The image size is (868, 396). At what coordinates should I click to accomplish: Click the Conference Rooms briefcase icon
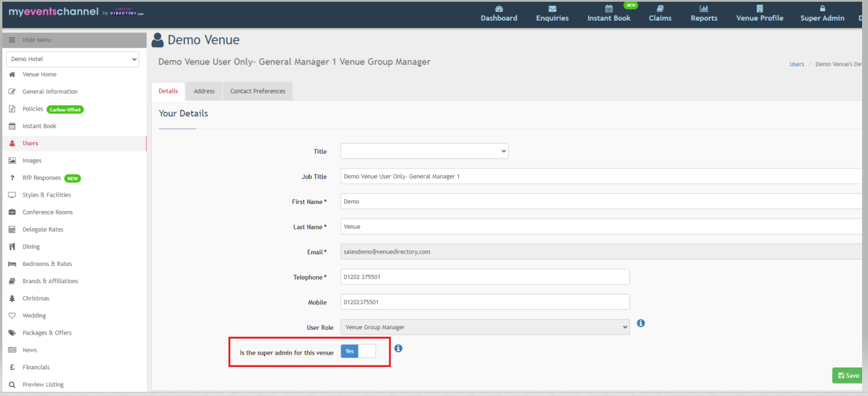(12, 212)
